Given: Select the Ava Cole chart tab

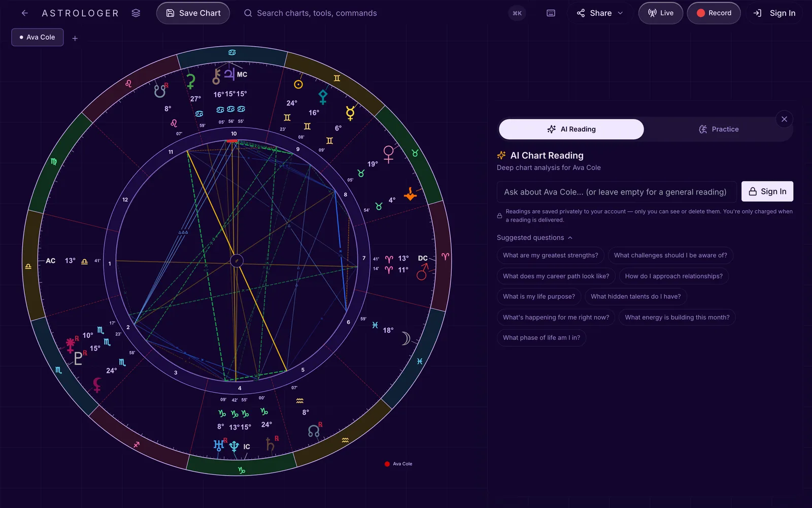Looking at the screenshot, I should (x=38, y=37).
